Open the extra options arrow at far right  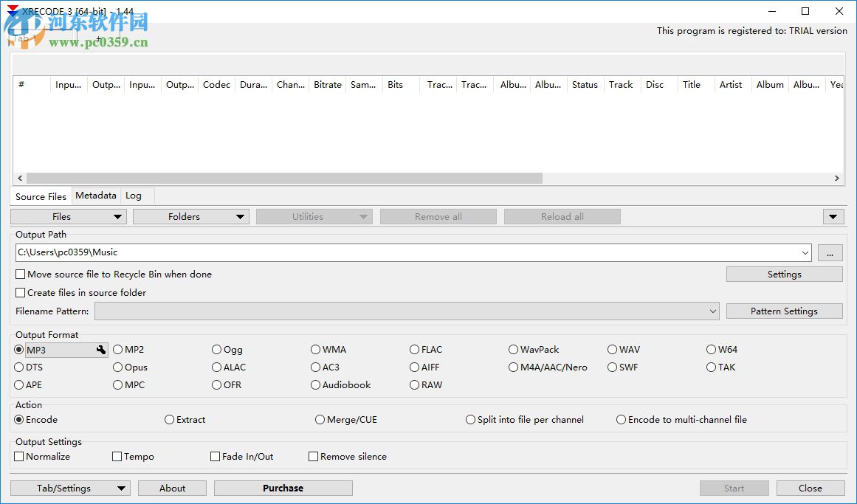point(833,216)
